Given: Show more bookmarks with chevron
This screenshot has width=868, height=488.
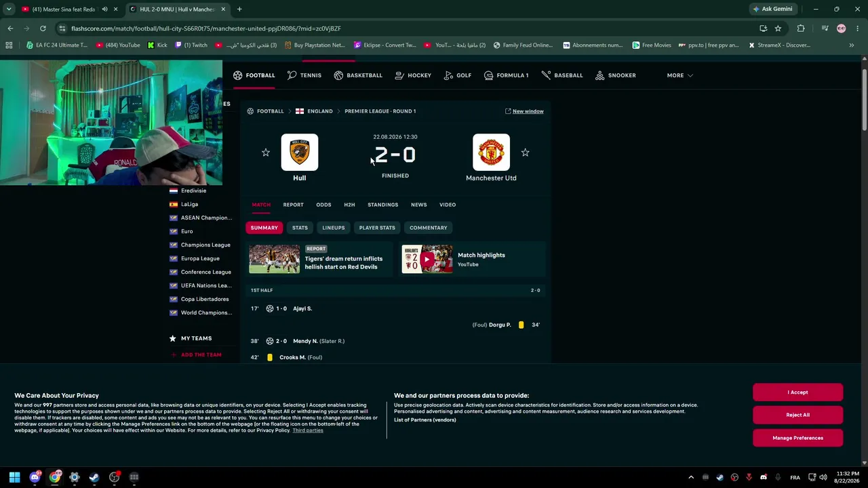Looking at the screenshot, I should tap(852, 45).
